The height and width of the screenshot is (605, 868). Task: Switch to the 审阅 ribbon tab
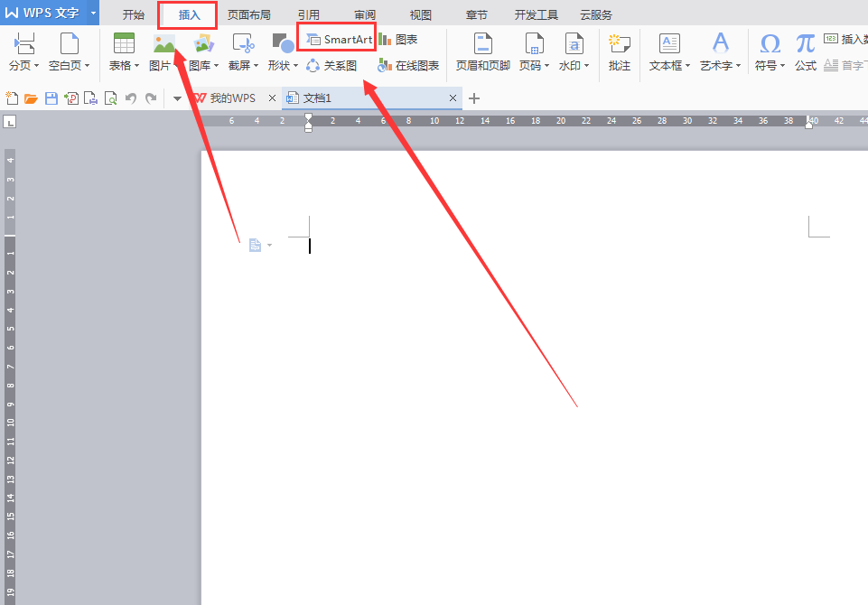point(365,15)
